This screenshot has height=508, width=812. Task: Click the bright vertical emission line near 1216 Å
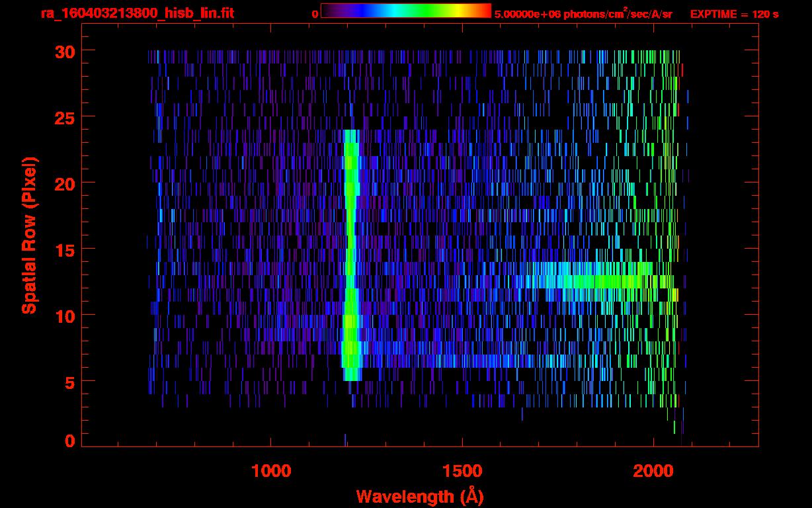(x=351, y=255)
